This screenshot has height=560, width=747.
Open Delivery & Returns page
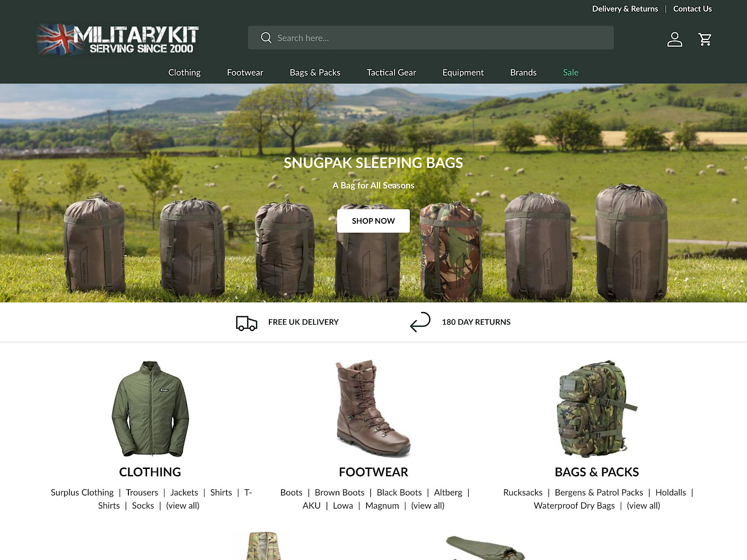point(625,8)
